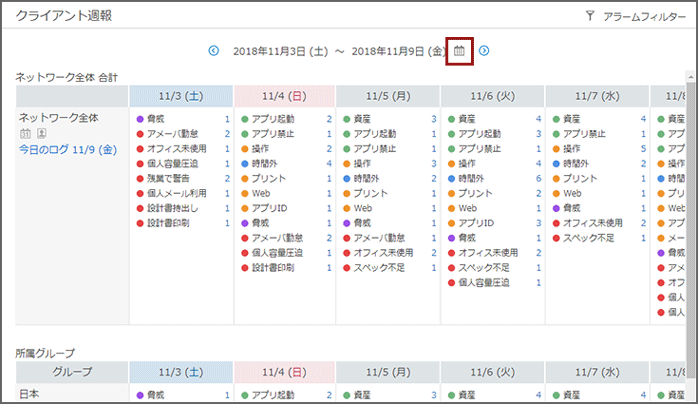Click the ネットワーク全体 row label
698x404 pixels.
pos(58,118)
